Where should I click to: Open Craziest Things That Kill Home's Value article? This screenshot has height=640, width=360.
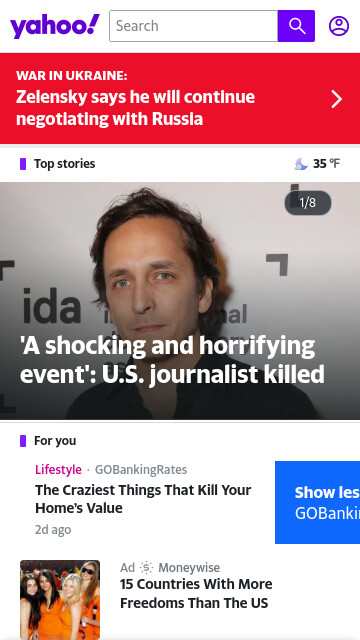143,499
